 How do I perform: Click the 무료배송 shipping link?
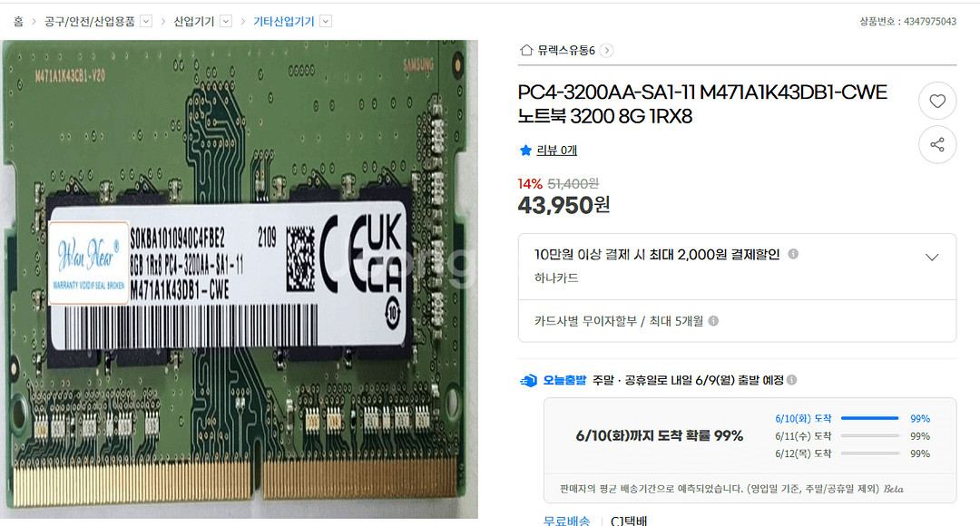(x=566, y=521)
